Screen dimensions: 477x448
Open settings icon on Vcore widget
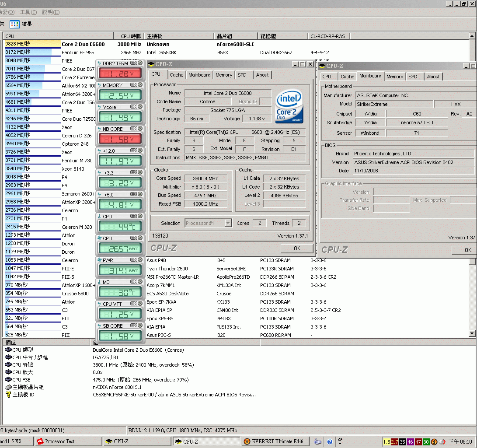click(133, 107)
